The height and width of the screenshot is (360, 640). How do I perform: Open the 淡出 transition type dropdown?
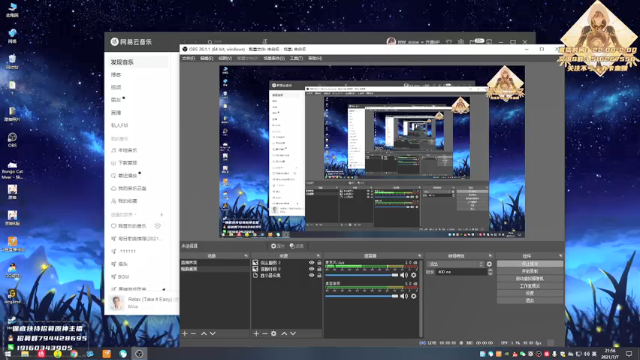tap(455, 264)
